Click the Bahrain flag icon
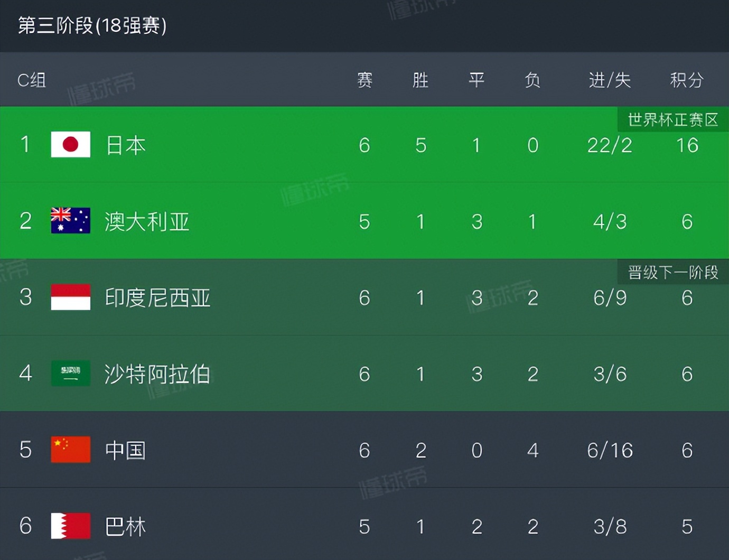Viewport: 729px width, 560px height. (x=70, y=526)
